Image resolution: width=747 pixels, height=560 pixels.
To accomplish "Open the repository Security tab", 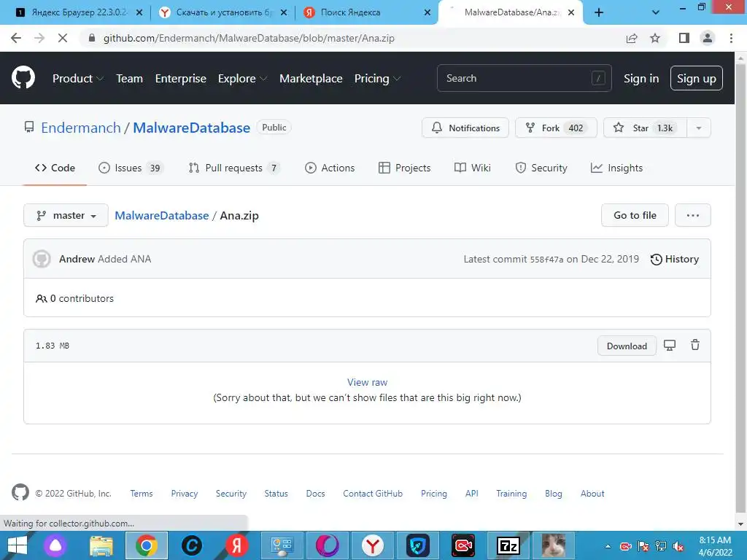I will coord(541,168).
